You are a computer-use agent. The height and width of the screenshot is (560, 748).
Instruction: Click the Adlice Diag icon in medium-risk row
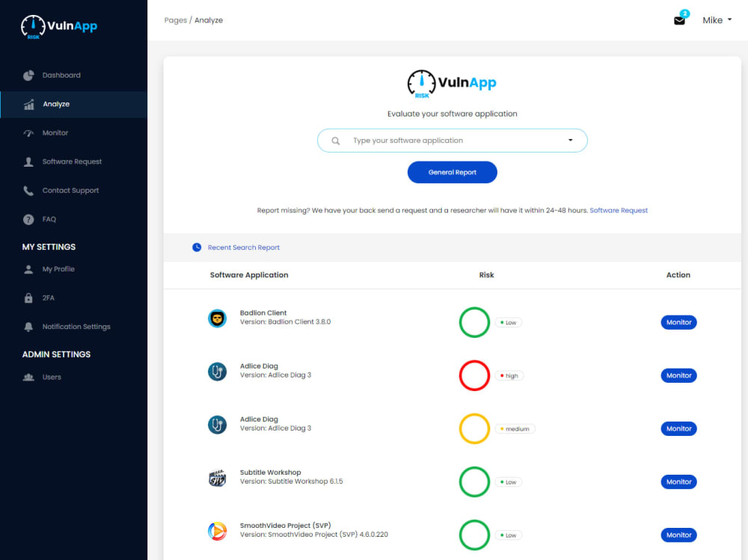point(217,425)
